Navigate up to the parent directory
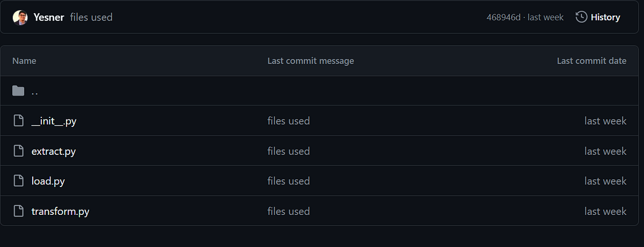Image resolution: width=644 pixels, height=247 pixels. [35, 92]
